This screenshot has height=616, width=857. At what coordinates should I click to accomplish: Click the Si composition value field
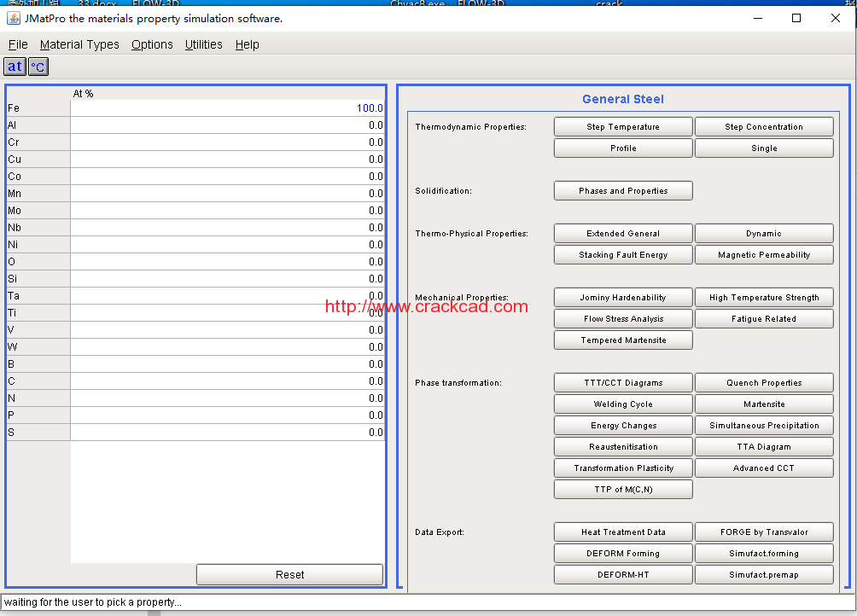click(x=227, y=278)
